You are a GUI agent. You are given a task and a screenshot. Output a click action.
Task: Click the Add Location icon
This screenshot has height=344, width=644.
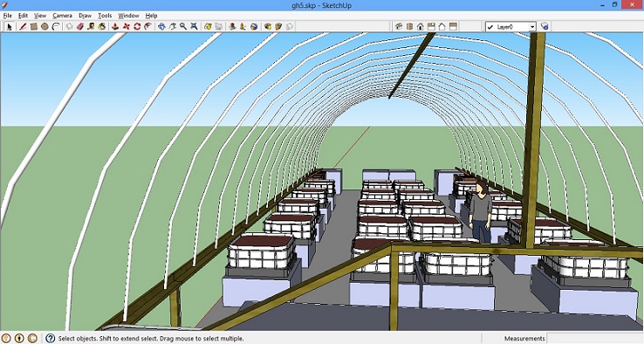tap(208, 26)
